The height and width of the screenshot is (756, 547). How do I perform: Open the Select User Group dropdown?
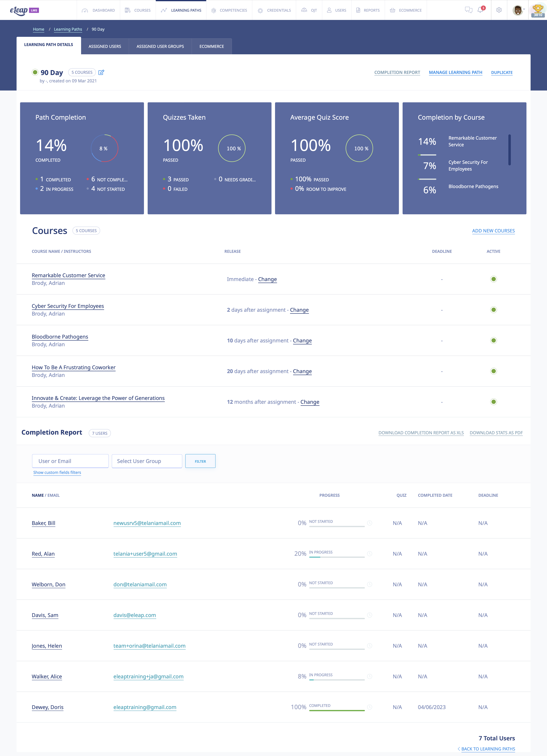(147, 461)
